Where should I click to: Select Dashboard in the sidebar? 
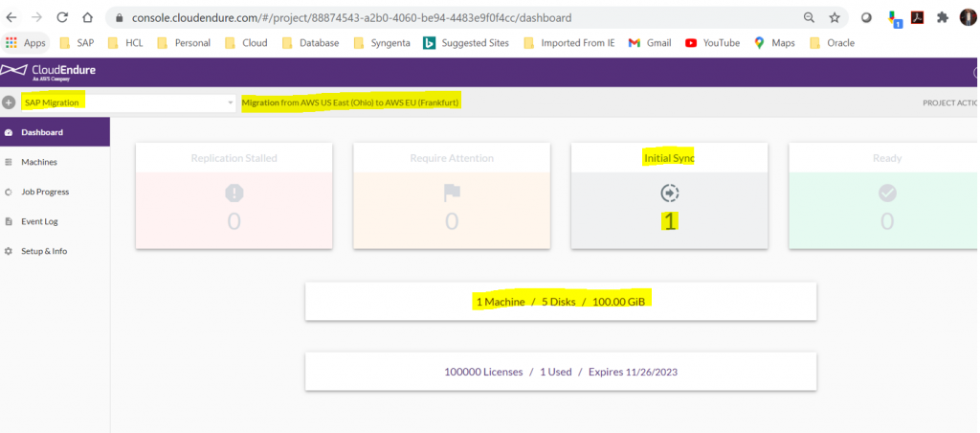[55, 132]
